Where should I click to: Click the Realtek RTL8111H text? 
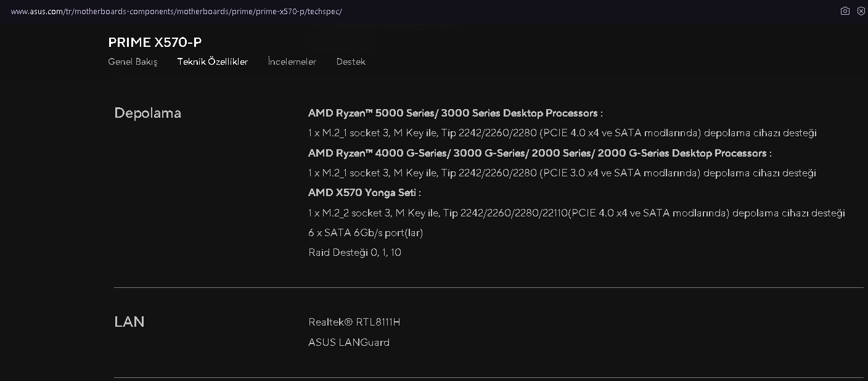point(354,322)
